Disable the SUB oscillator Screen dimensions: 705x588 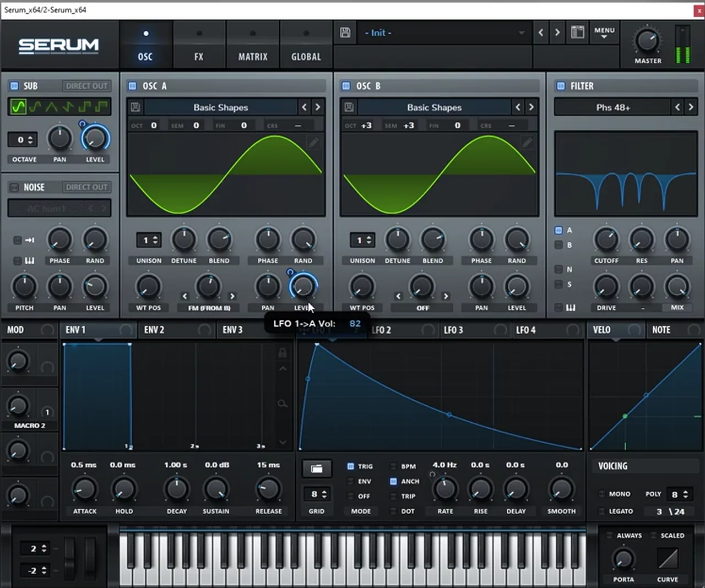tap(14, 86)
